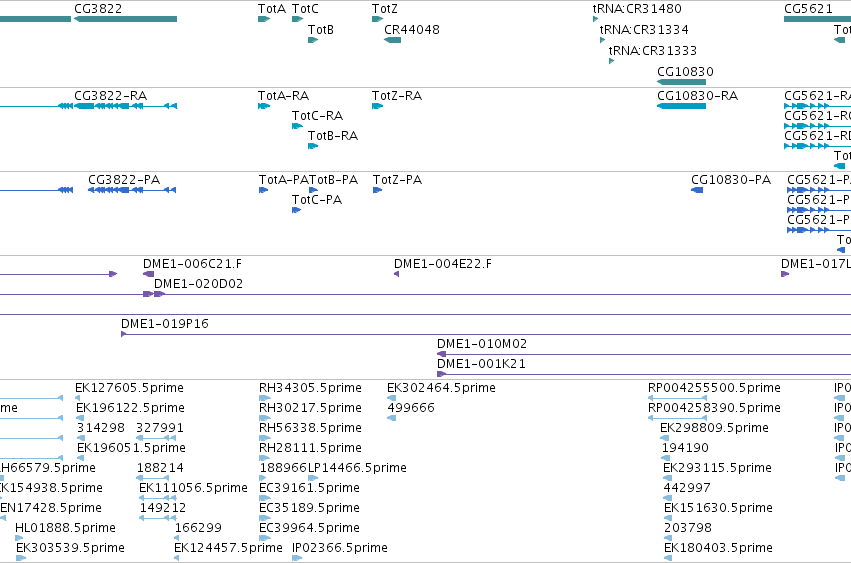Select the tRNA:CR31334 label
This screenshot has height=563, width=851.
[x=644, y=29]
